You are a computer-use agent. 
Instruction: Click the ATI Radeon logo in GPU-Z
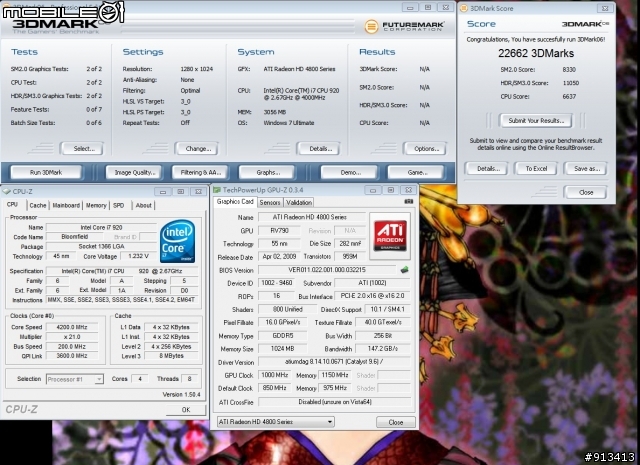[390, 236]
